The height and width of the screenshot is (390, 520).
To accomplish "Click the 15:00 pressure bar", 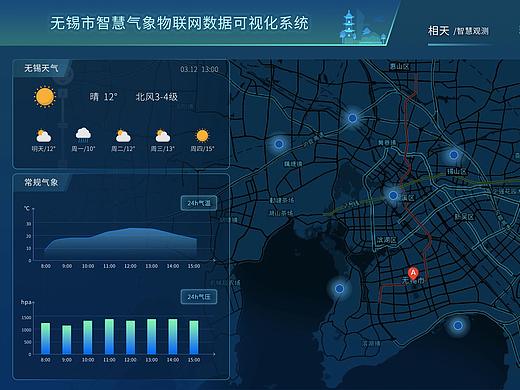I will pyautogui.click(x=194, y=337).
